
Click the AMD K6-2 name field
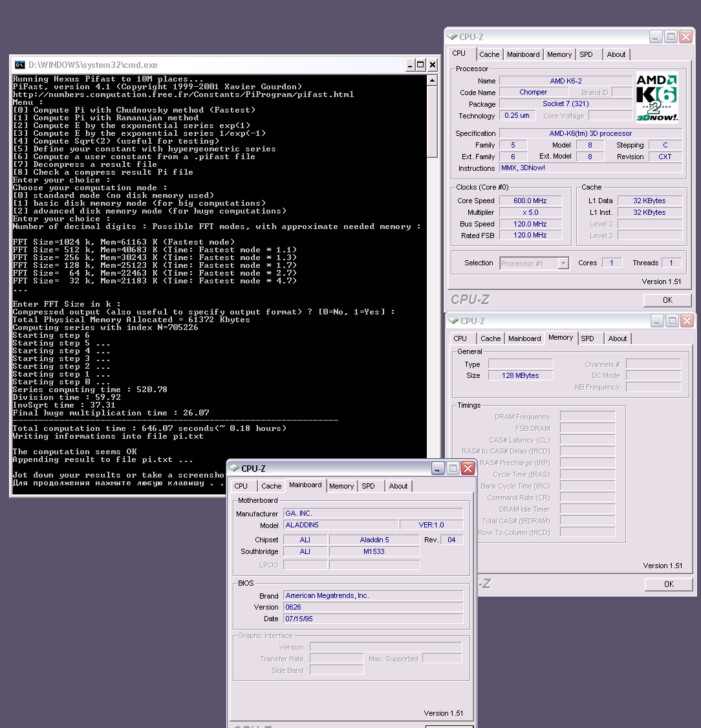566,82
